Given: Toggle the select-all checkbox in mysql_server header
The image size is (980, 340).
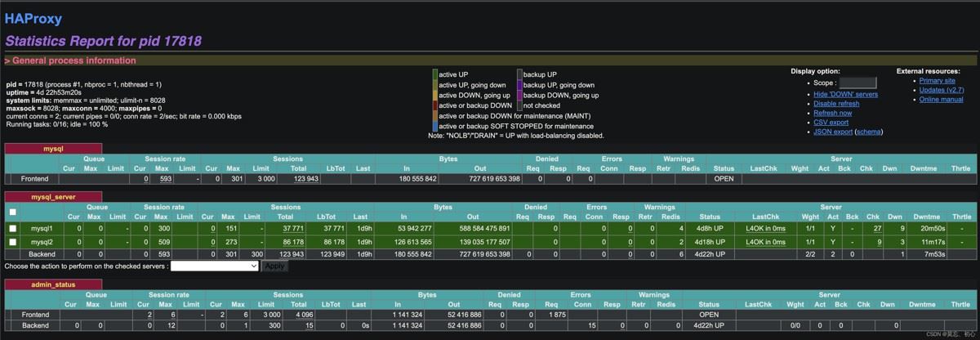Looking at the screenshot, I should point(12,212).
